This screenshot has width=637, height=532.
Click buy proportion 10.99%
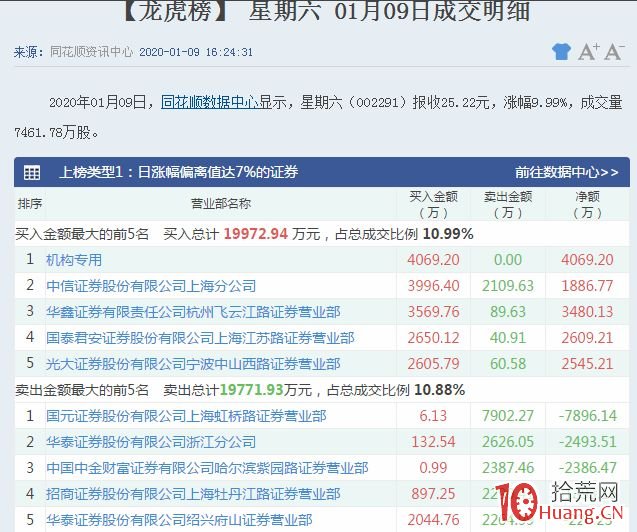tap(448, 234)
